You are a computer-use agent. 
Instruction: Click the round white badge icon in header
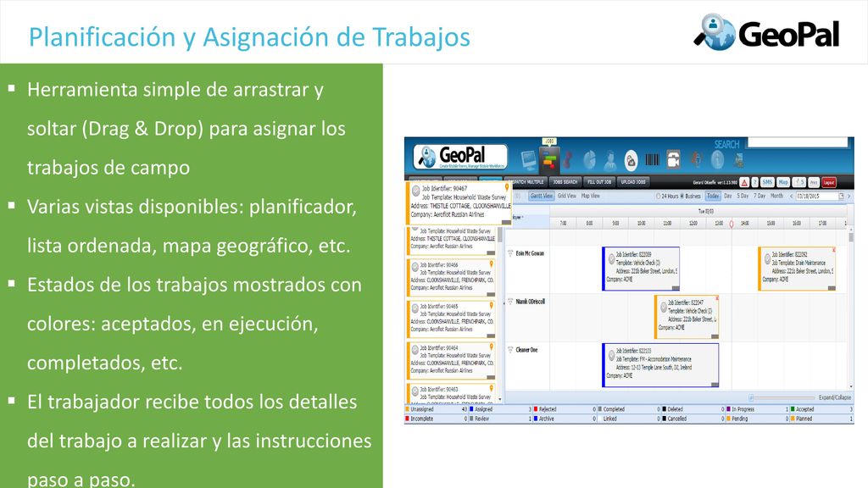631,160
